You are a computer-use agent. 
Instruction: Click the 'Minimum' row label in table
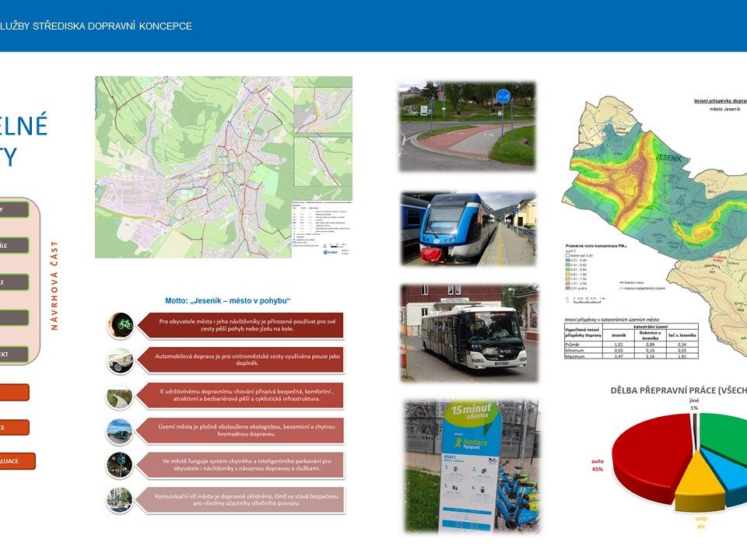click(574, 350)
